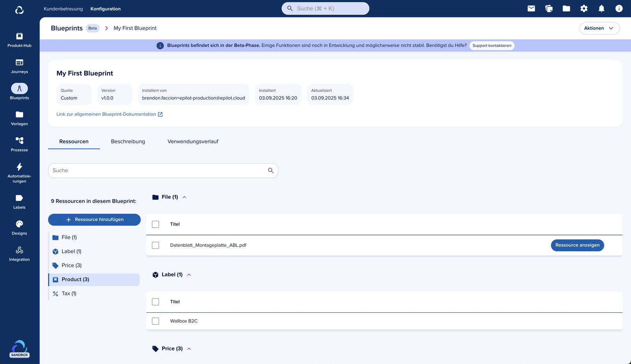Select the Blueprints sidebar icon

pos(19,88)
